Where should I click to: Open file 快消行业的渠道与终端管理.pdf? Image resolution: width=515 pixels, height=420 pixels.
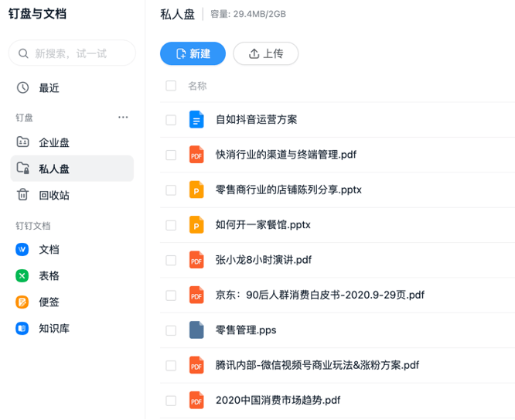(x=286, y=155)
